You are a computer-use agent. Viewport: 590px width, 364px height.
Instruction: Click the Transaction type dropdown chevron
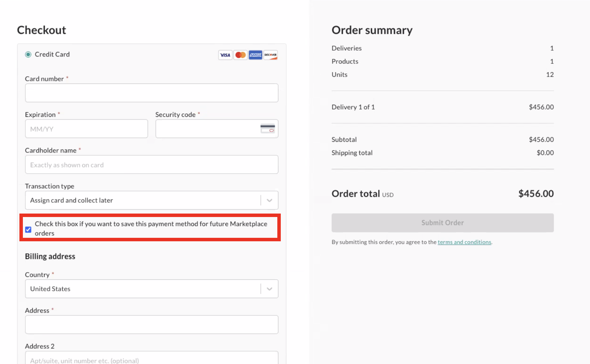[x=269, y=200]
